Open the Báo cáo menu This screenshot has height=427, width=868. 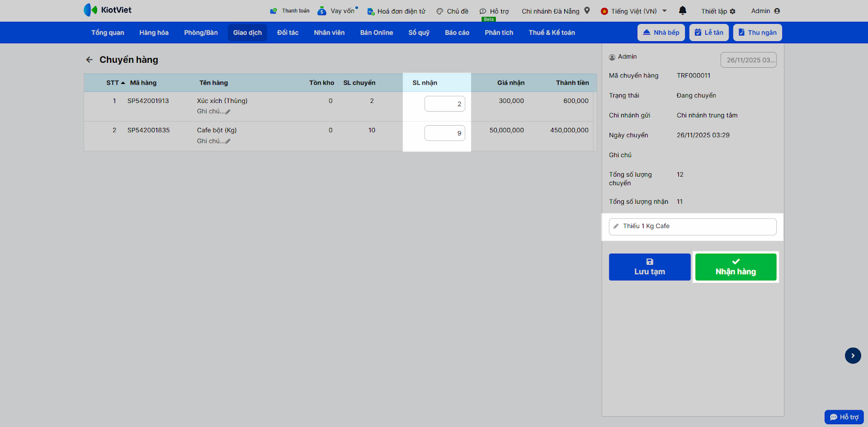[457, 33]
